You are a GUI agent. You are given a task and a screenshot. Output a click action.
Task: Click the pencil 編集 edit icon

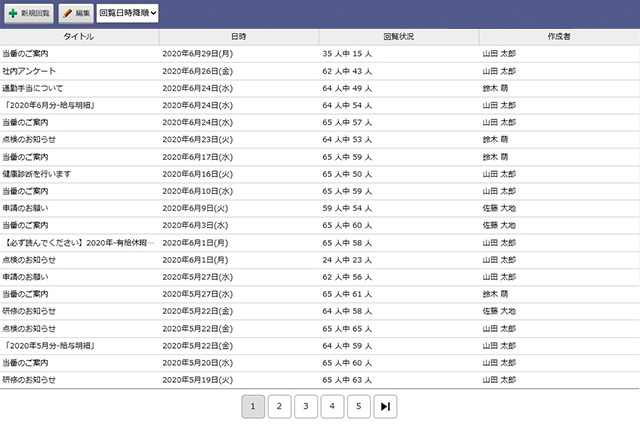(67, 13)
